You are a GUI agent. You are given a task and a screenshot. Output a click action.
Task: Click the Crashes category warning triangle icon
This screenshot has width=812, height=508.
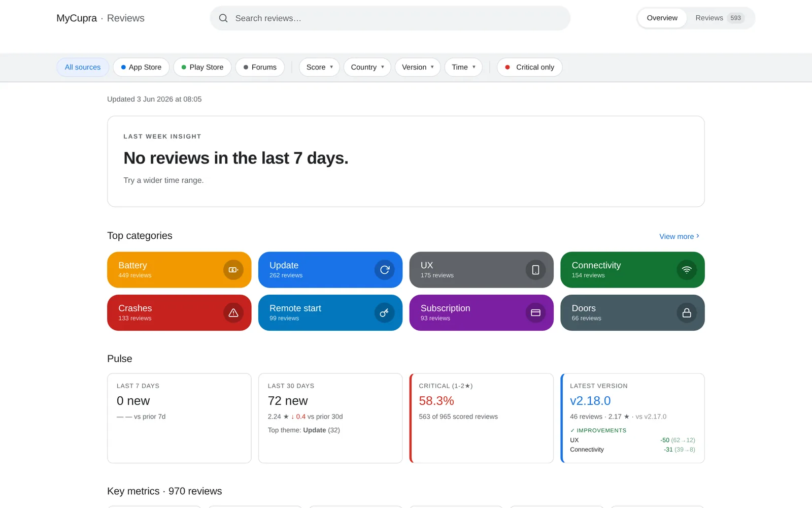[x=233, y=313]
